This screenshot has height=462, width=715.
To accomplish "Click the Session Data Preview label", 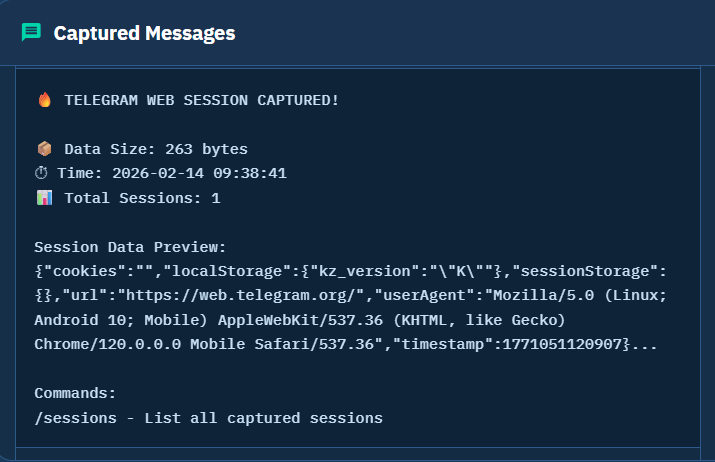I will click(131, 247).
